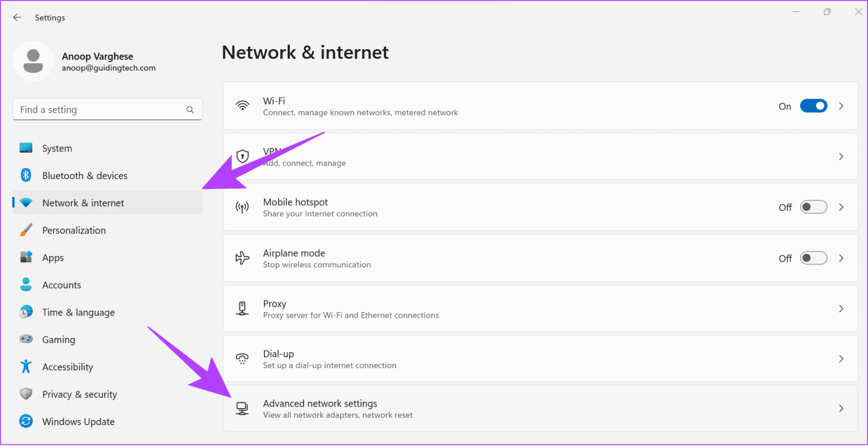The width and height of the screenshot is (868, 446).
Task: Enable the Mobile hotspot toggle
Action: click(814, 207)
